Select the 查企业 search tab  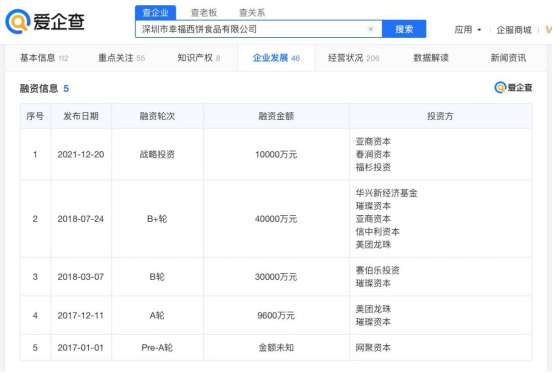(156, 13)
